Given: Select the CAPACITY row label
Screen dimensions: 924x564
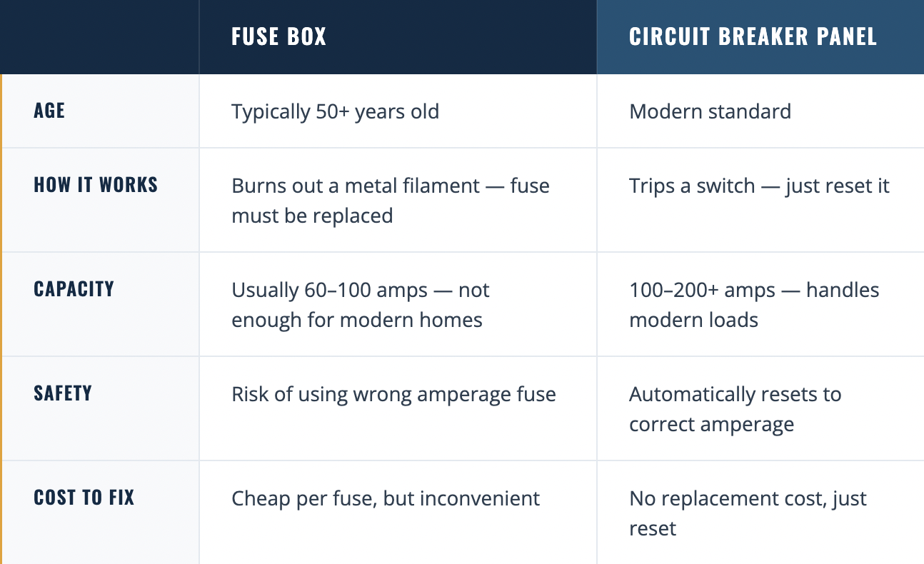Looking at the screenshot, I should click(x=74, y=289).
